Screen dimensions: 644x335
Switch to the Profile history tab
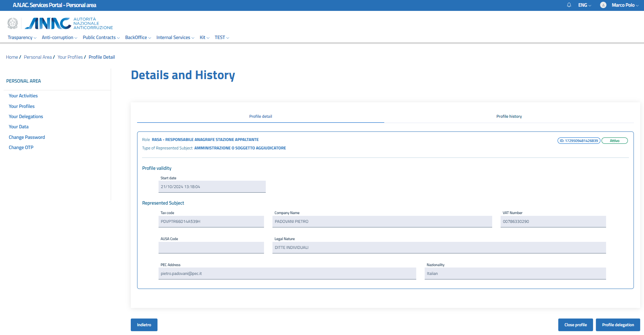[x=509, y=116]
